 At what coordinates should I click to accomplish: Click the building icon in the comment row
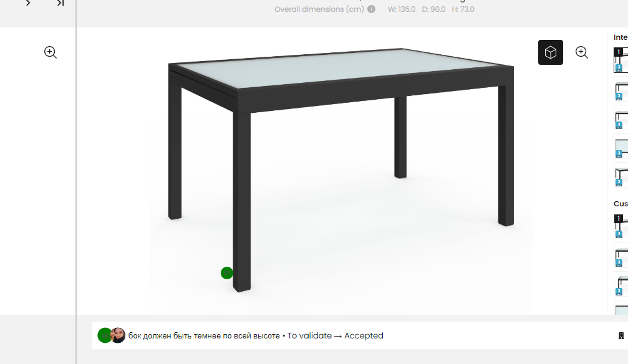621,335
